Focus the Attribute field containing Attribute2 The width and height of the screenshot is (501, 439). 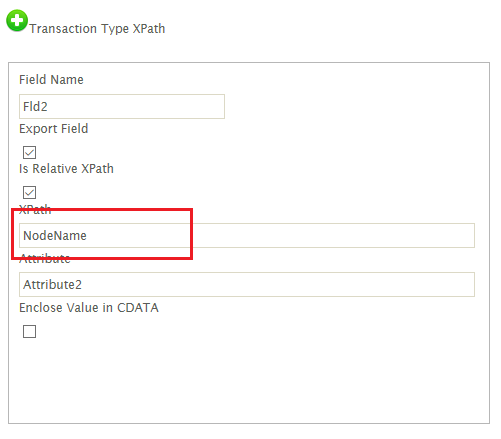247,284
